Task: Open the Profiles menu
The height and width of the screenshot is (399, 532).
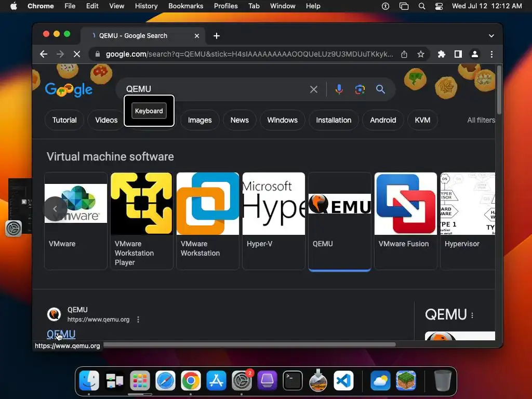Action: point(225,6)
